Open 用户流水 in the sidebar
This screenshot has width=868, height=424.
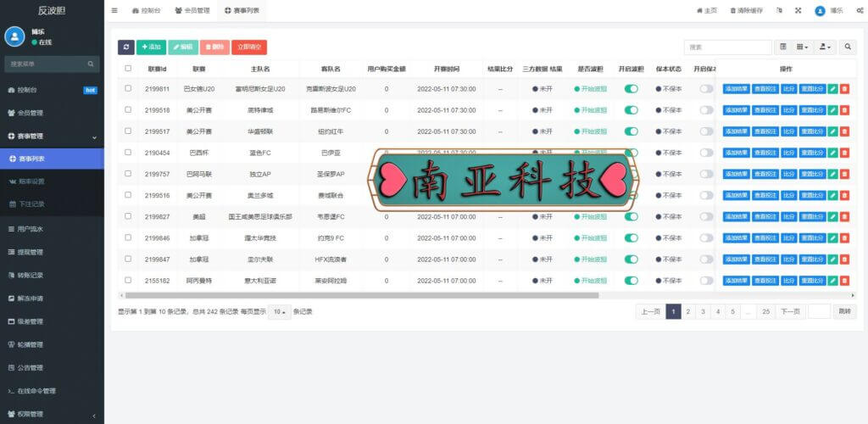tap(52, 229)
